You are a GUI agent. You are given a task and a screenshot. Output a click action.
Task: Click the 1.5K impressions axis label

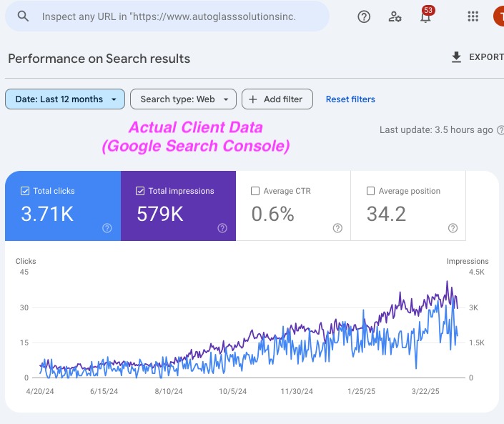click(476, 342)
